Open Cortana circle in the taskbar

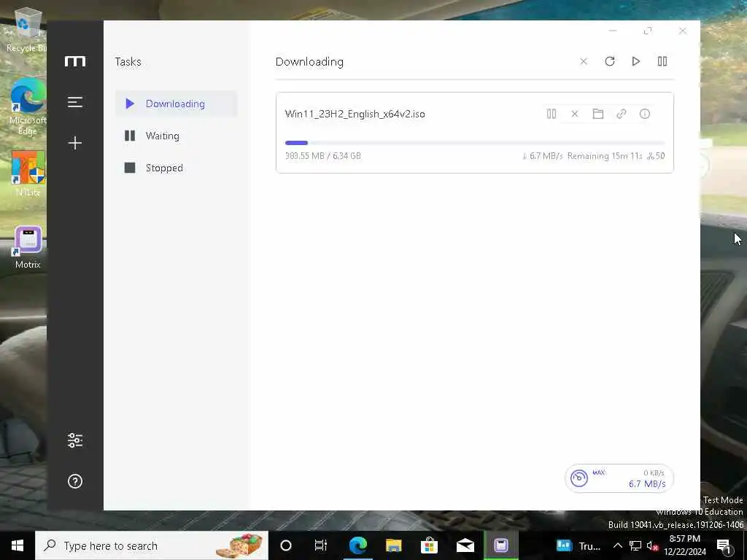click(286, 545)
